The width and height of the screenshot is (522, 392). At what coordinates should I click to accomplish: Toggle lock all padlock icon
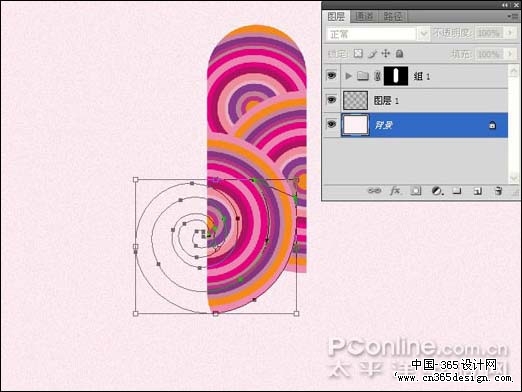(x=399, y=53)
